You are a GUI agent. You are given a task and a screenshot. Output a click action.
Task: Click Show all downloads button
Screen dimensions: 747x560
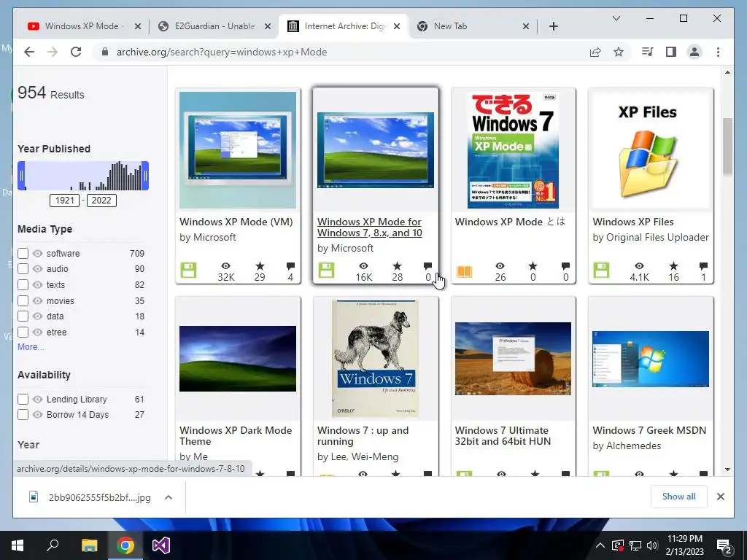pyautogui.click(x=679, y=497)
